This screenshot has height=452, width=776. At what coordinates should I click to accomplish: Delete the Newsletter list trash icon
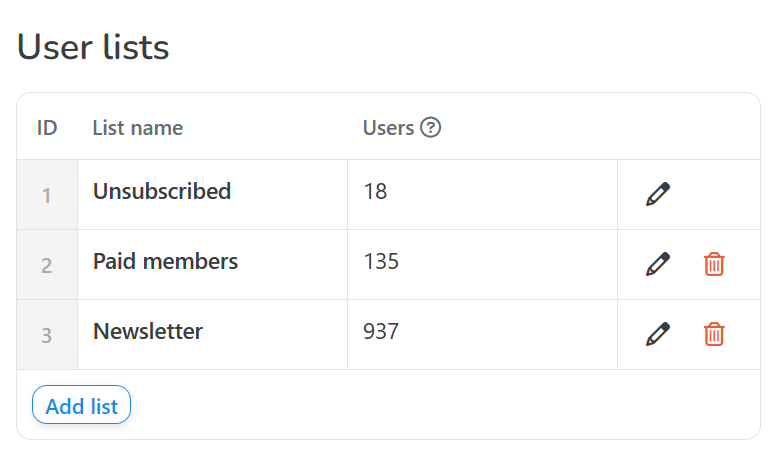[714, 334]
